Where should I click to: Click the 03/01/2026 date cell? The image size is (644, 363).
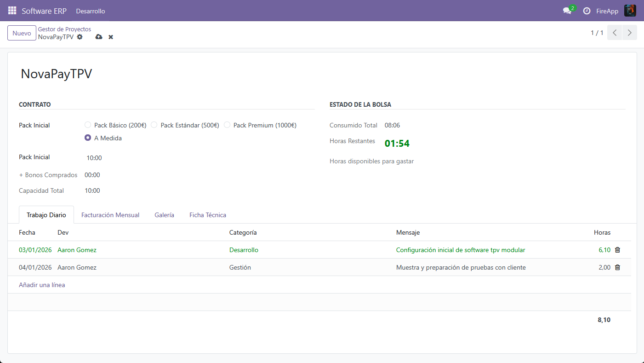coord(35,250)
